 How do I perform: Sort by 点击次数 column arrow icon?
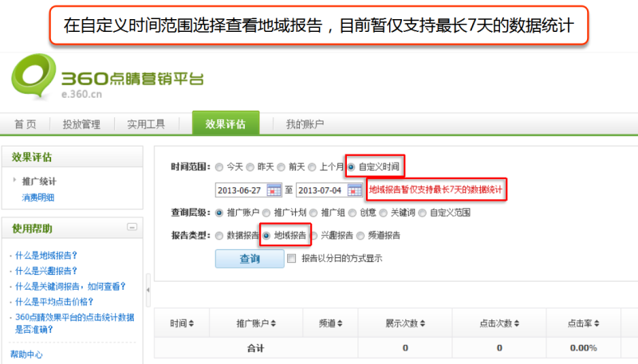point(516,324)
